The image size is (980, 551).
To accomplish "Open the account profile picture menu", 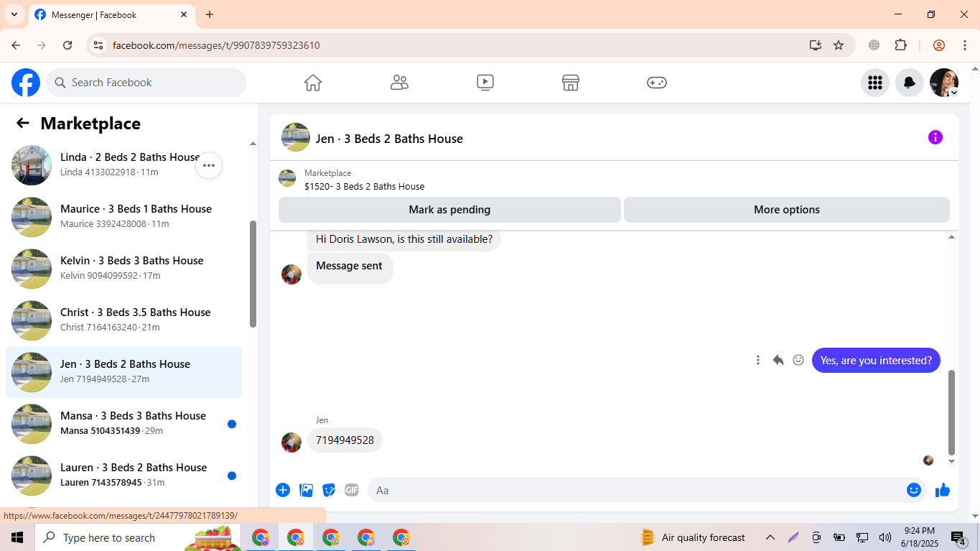I will [944, 83].
